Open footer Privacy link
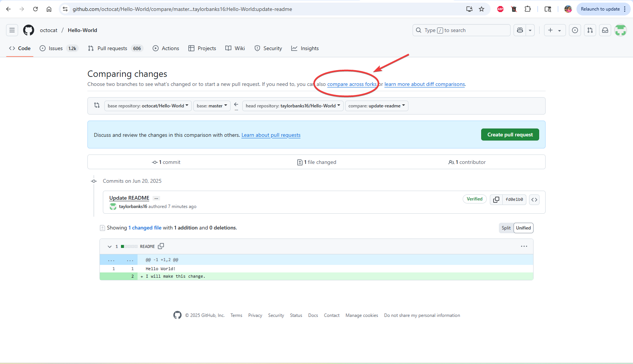633x364 pixels. pyautogui.click(x=255, y=315)
